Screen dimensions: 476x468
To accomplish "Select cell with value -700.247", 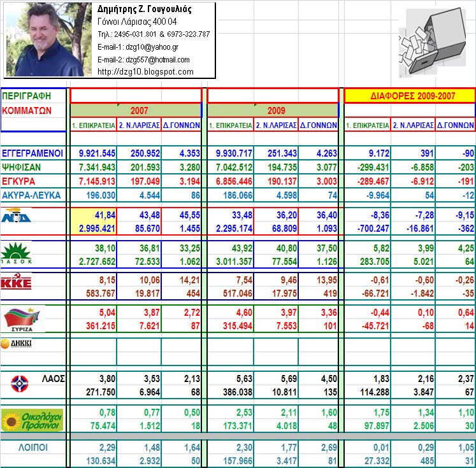I will [368, 228].
